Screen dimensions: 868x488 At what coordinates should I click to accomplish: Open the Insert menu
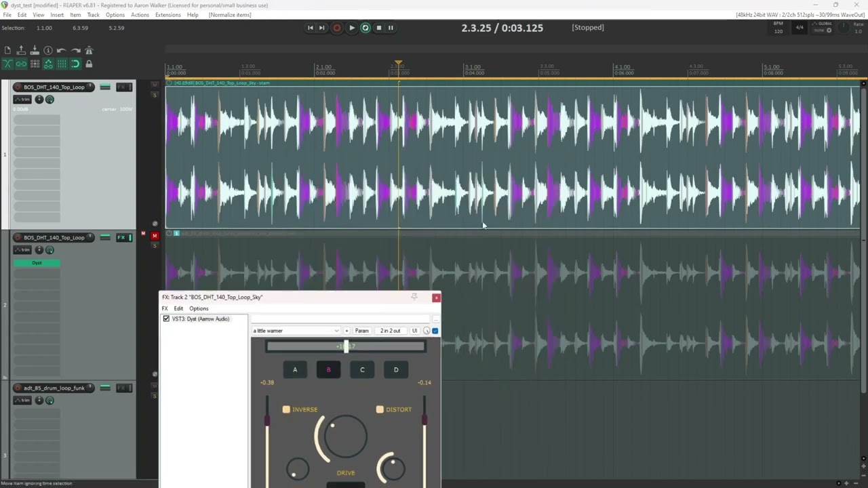pyautogui.click(x=57, y=15)
